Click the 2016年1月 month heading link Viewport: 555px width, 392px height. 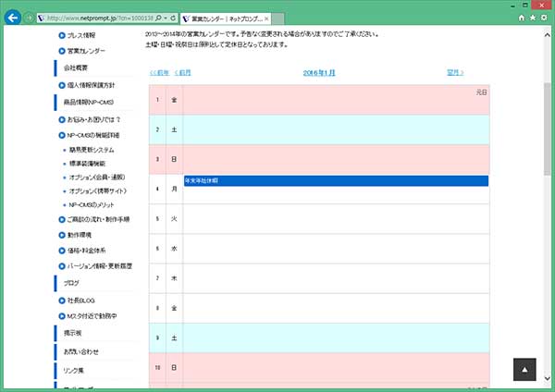point(319,73)
